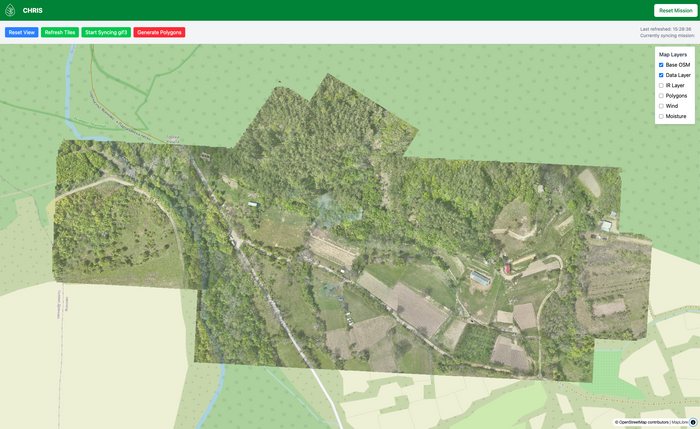This screenshot has width=700, height=429.
Task: Open the MapLibre attribution link
Action: click(678, 422)
